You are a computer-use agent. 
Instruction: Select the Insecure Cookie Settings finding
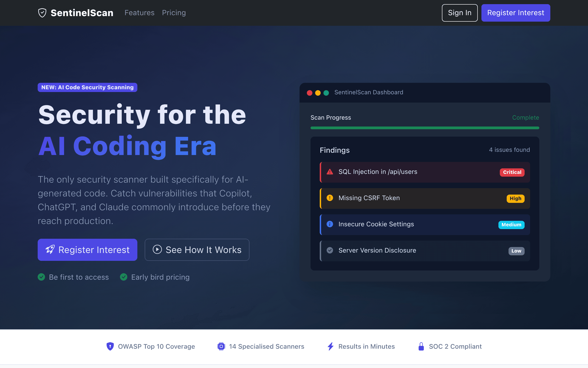pos(425,225)
